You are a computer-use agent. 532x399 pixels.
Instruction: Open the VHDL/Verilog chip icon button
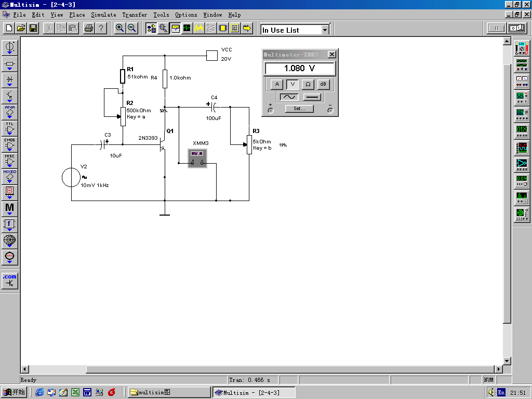coord(223,28)
